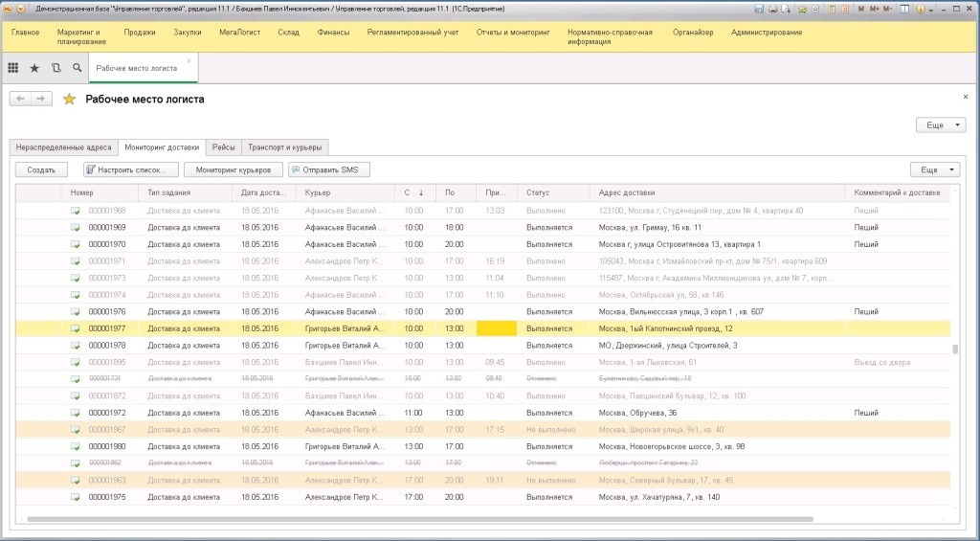The width and height of the screenshot is (980, 541).
Task: Click the save icon in title bar
Action: [x=759, y=10]
